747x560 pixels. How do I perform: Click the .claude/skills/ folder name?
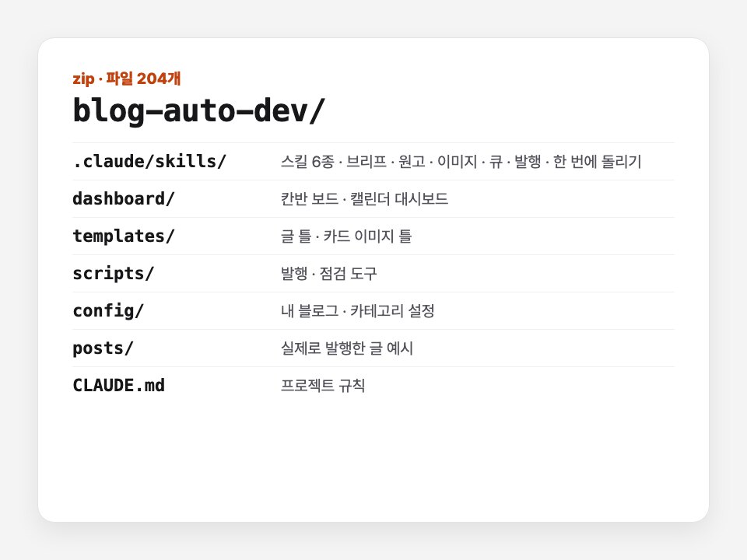[149, 162]
